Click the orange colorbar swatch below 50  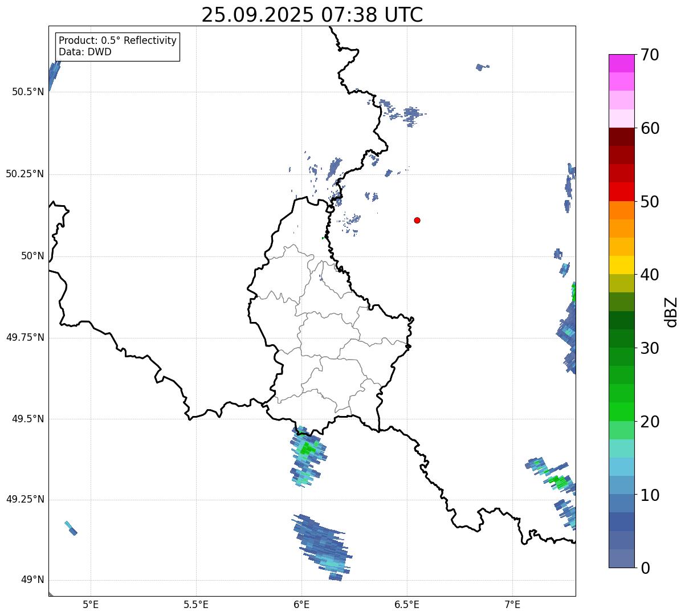coord(622,210)
